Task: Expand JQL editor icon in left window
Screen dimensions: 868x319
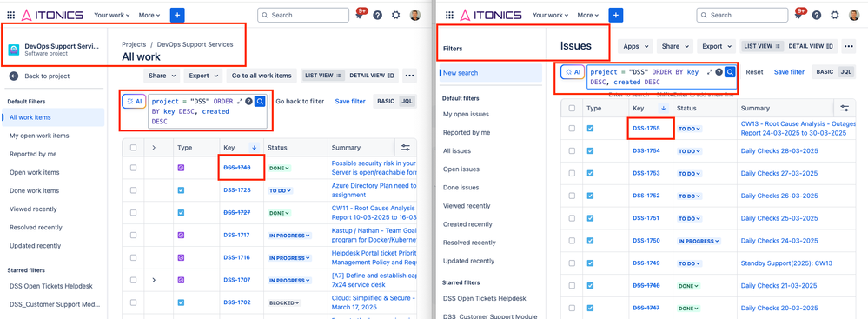Action: 240,102
